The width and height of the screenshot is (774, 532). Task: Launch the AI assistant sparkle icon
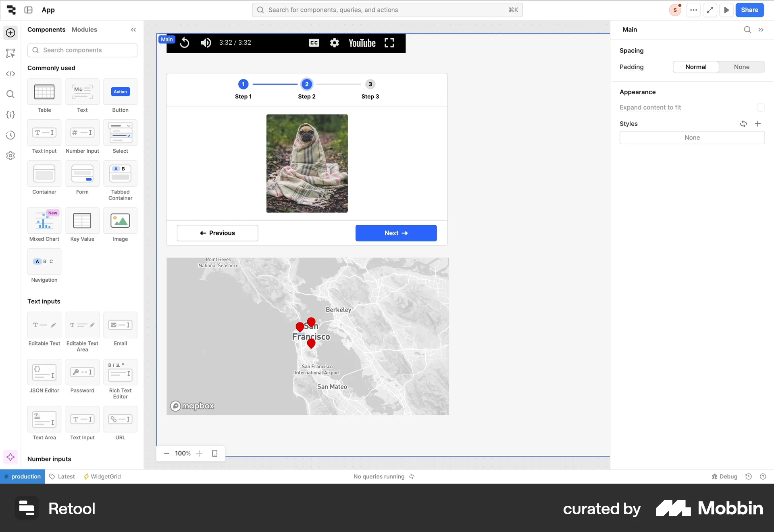(x=10, y=457)
